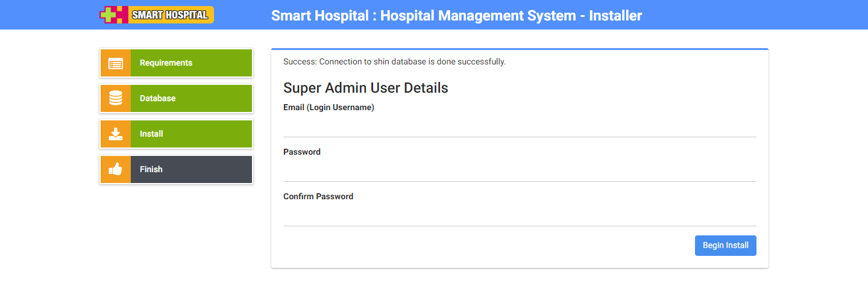Click the Database stack icon
Screen dimensions: 868x301
click(x=116, y=98)
